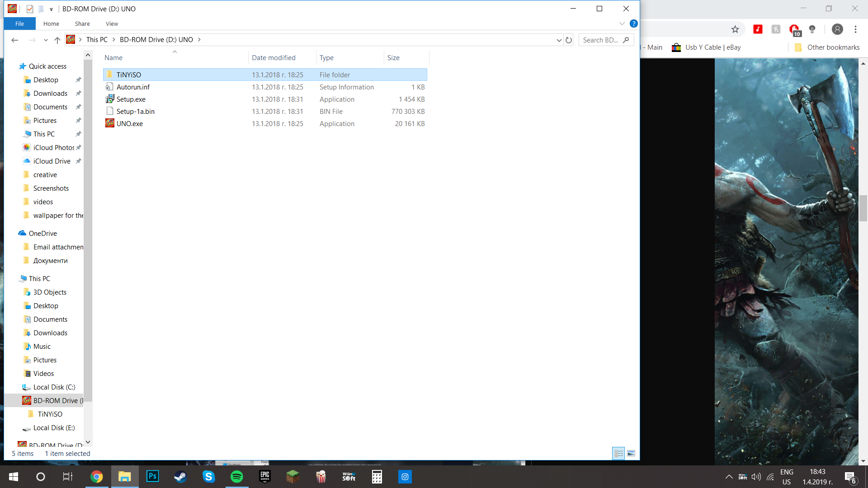Open Chrome three-dot menu
The image size is (868, 488).
[855, 29]
